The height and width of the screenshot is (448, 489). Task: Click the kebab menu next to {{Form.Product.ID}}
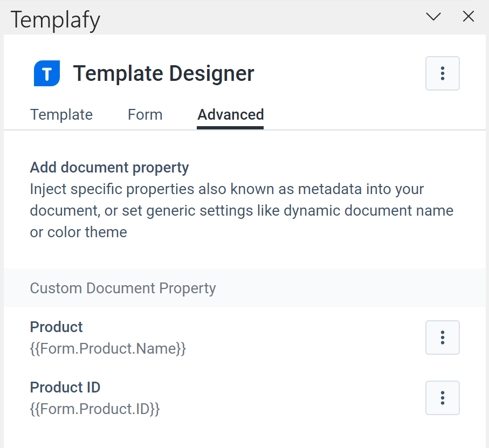tap(442, 398)
